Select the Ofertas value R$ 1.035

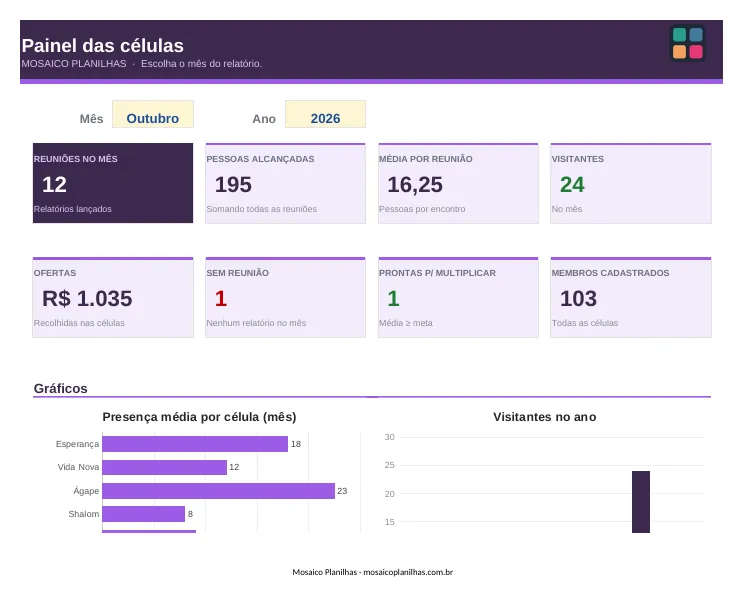pyautogui.click(x=87, y=298)
